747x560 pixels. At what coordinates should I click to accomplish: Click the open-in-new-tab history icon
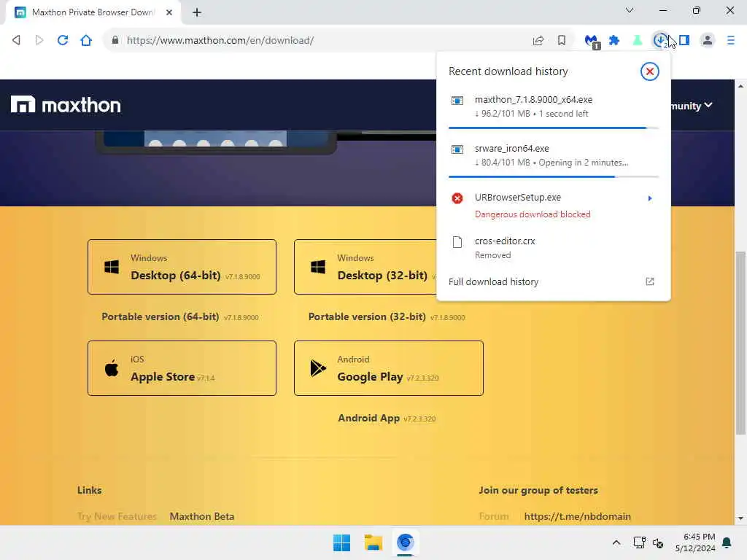[650, 281]
